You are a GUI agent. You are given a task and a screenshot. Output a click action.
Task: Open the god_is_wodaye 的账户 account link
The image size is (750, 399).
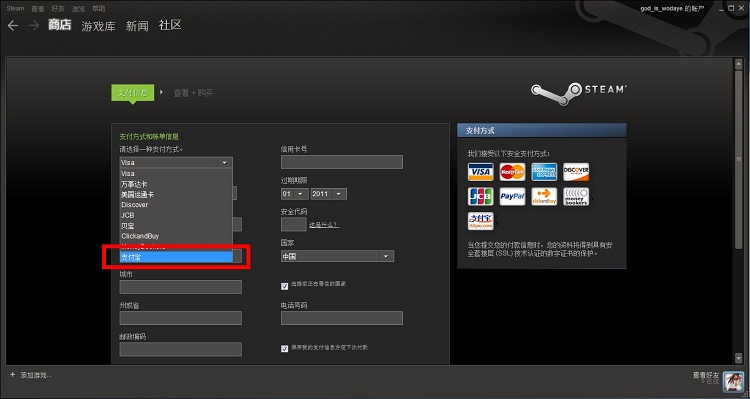point(672,9)
